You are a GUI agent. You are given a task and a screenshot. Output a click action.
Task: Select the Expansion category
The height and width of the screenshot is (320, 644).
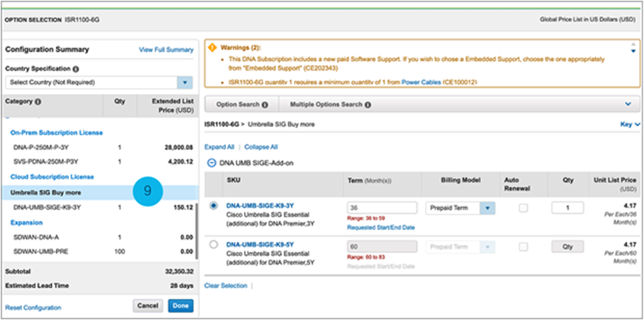[27, 223]
